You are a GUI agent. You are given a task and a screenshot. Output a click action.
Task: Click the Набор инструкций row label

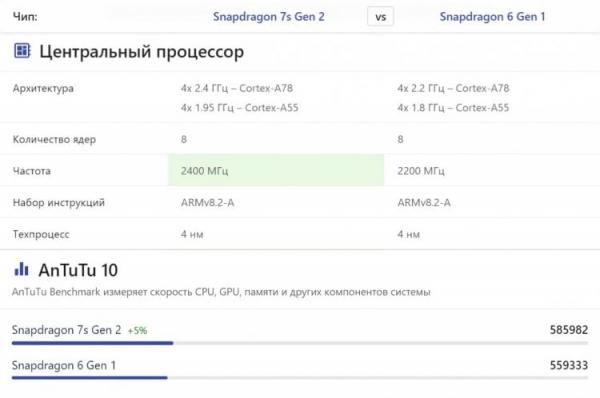pyautogui.click(x=59, y=202)
